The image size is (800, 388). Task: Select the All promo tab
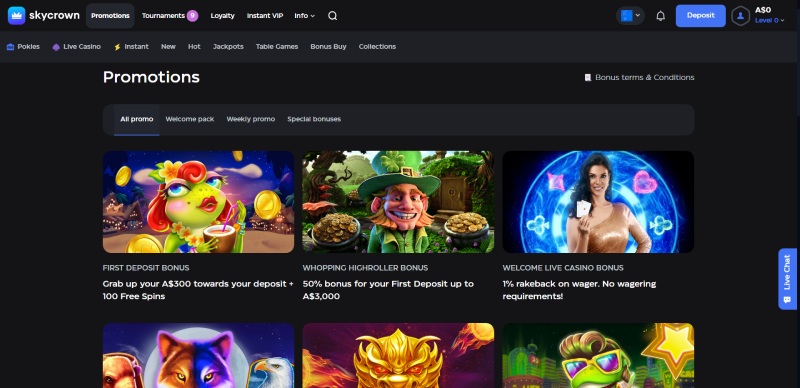coord(137,119)
